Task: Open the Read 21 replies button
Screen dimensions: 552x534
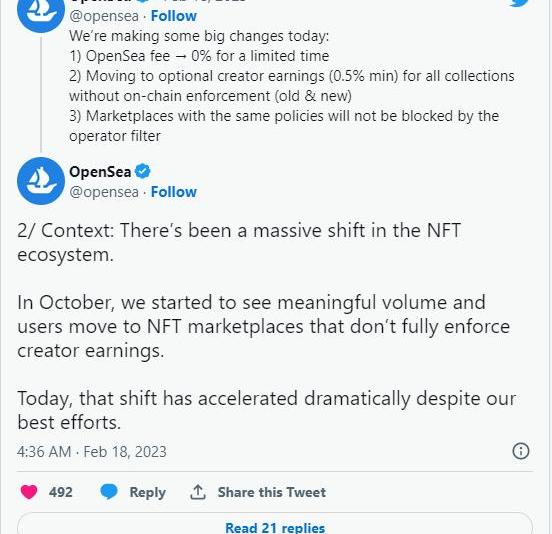Action: (275, 524)
